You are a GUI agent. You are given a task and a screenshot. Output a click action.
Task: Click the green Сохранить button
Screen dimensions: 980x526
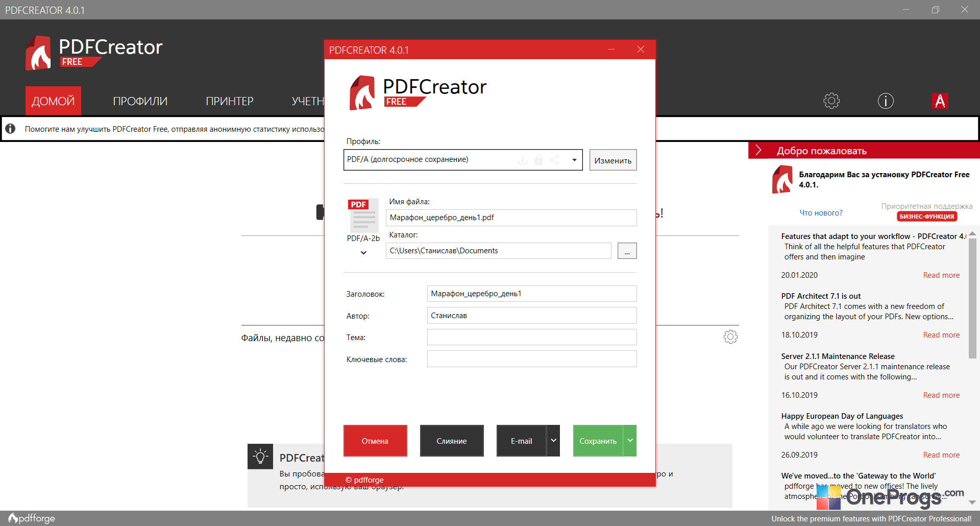coord(598,441)
